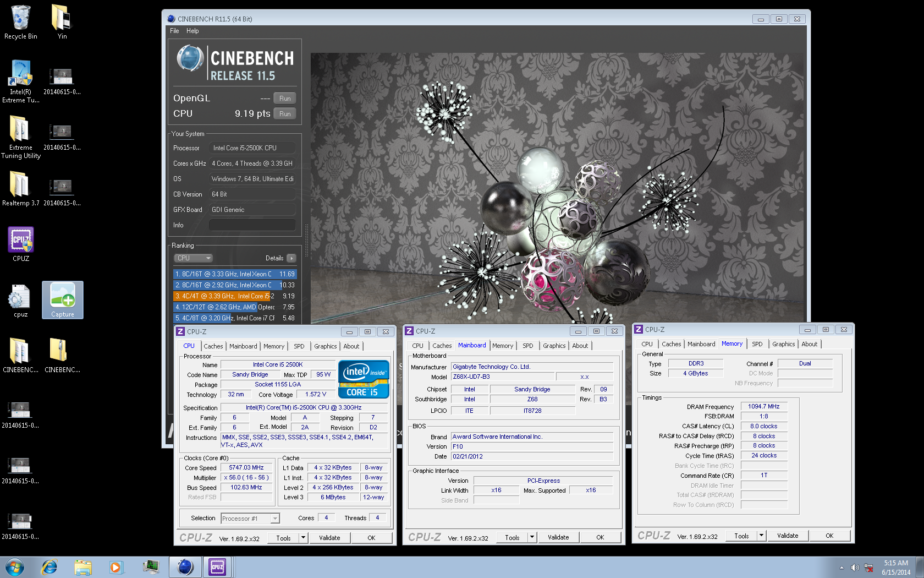Click DRAM Frequency value 1094.7 MHz
The height and width of the screenshot is (578, 924).
763,407
